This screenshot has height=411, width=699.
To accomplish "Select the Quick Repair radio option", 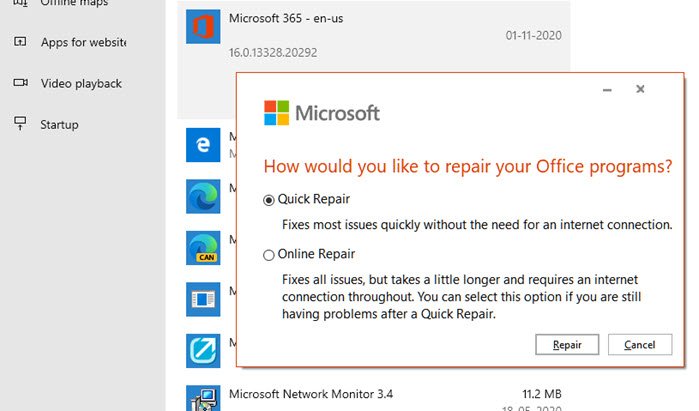I will click(x=268, y=200).
